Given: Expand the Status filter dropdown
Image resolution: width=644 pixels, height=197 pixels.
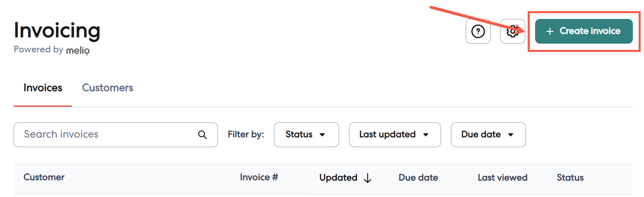Looking at the screenshot, I should 306,135.
